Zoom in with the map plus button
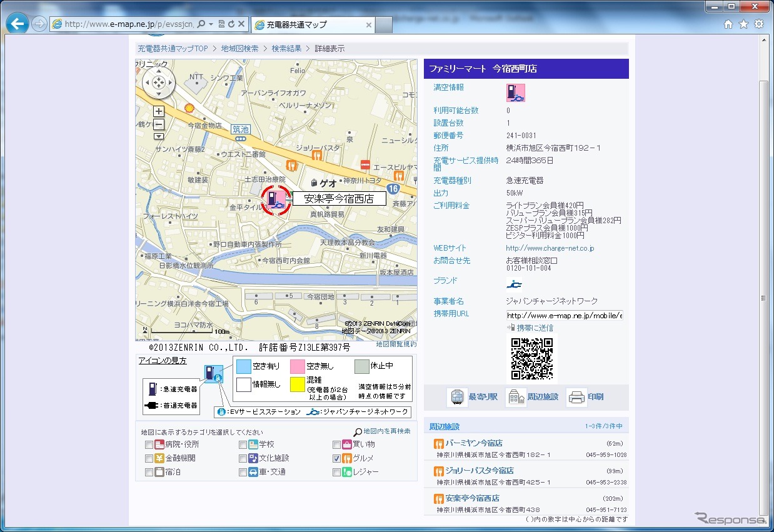Viewport: 774px width, 532px height. point(159,112)
